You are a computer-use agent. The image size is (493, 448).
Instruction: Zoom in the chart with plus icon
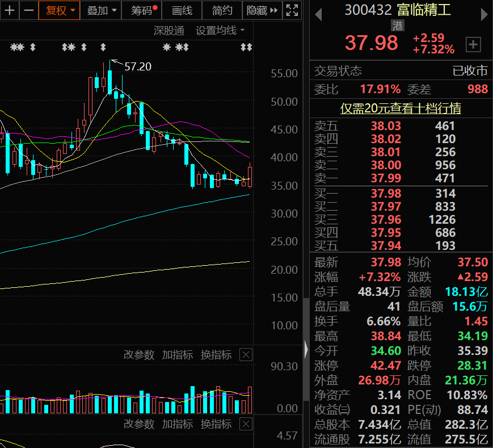[x=10, y=10]
